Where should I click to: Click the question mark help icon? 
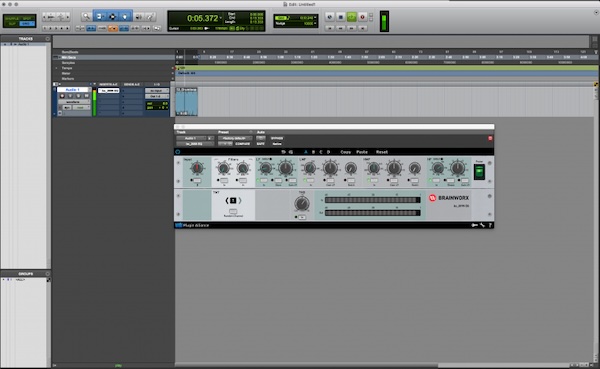(490, 225)
